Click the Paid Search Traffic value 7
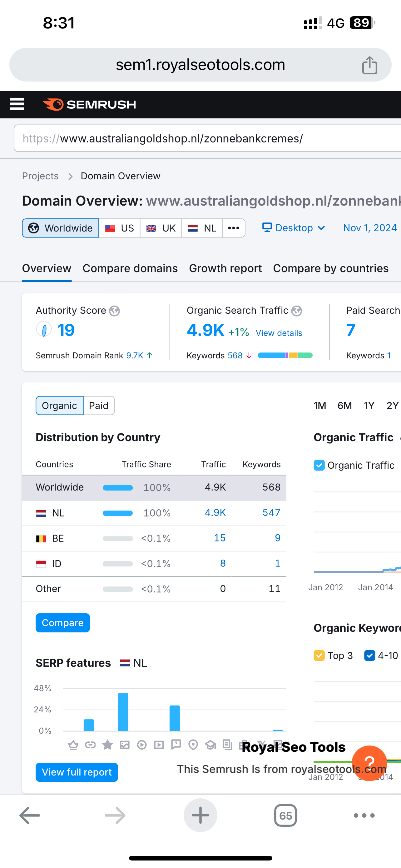 (x=351, y=330)
